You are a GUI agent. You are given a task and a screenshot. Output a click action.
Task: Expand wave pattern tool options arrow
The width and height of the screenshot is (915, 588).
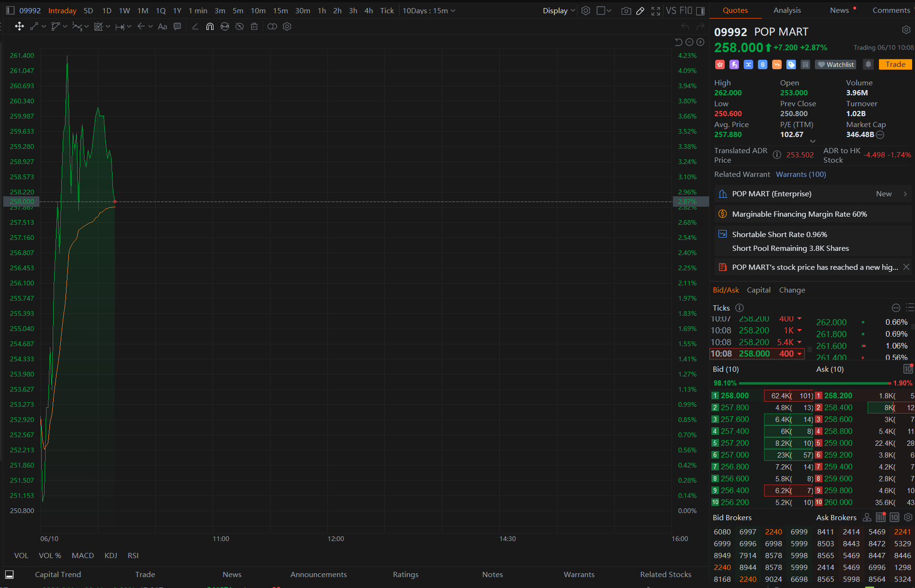click(x=86, y=27)
